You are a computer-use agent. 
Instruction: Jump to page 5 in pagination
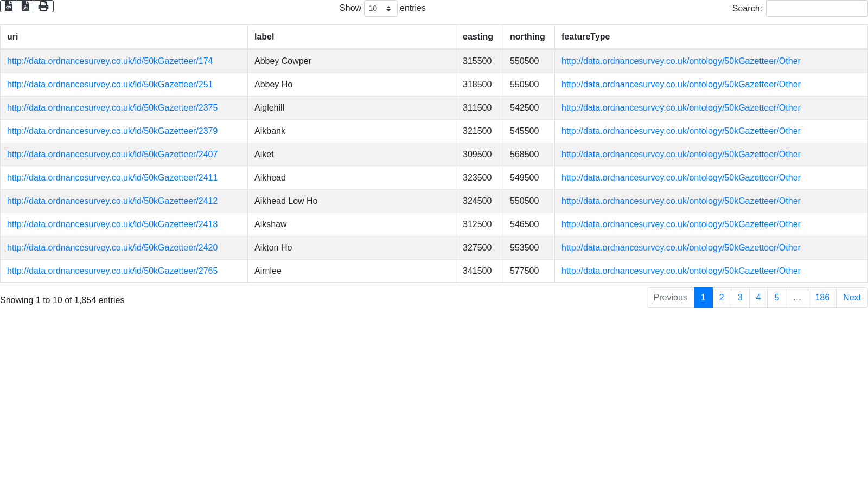coord(776,298)
